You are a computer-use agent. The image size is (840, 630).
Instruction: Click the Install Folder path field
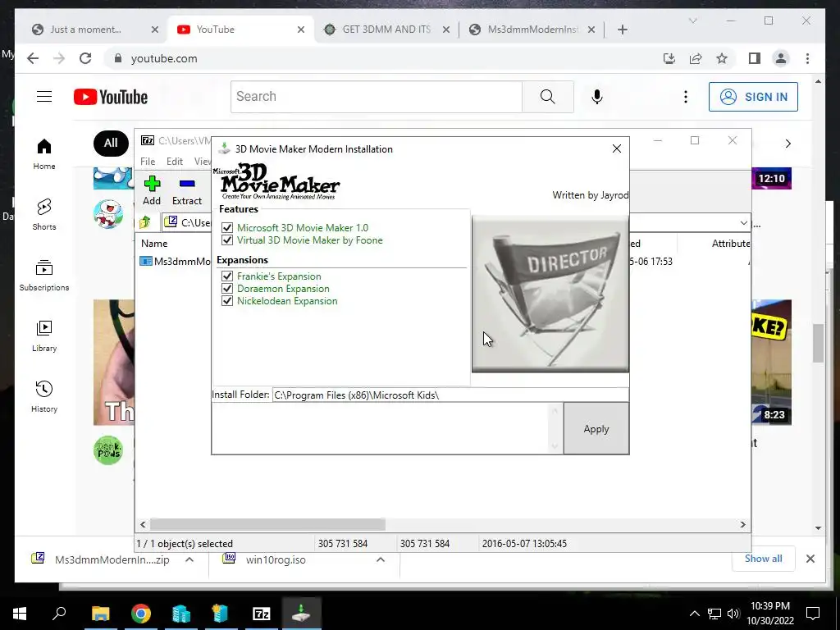tap(450, 395)
